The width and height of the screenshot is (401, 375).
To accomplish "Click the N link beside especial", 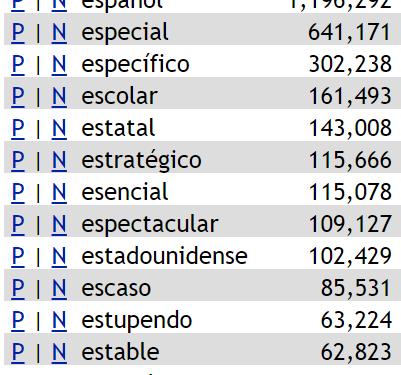I will pos(59,32).
